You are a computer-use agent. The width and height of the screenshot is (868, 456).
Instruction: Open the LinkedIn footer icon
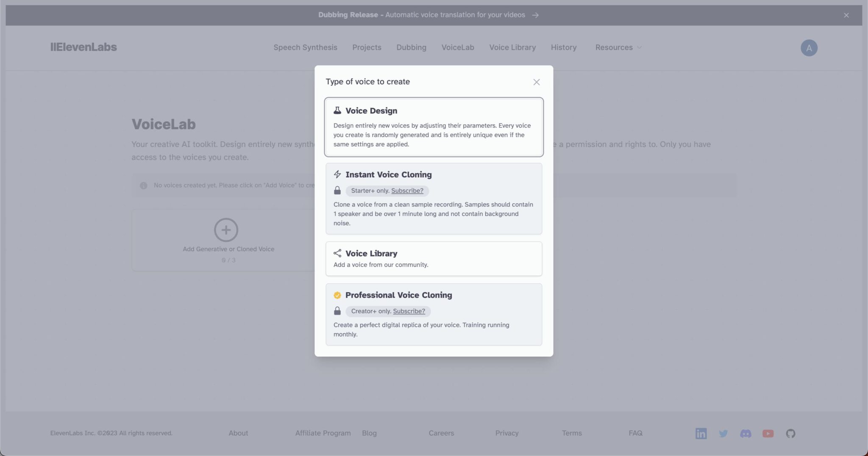[x=701, y=433]
